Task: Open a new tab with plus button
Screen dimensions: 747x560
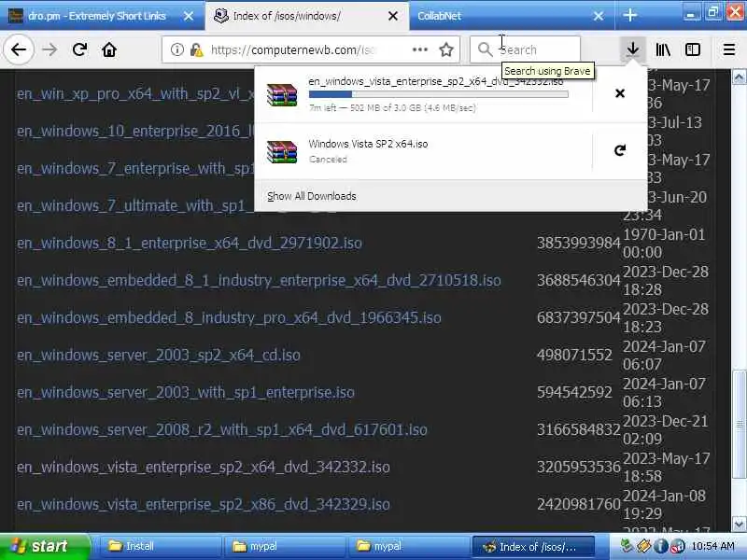Action: click(629, 16)
